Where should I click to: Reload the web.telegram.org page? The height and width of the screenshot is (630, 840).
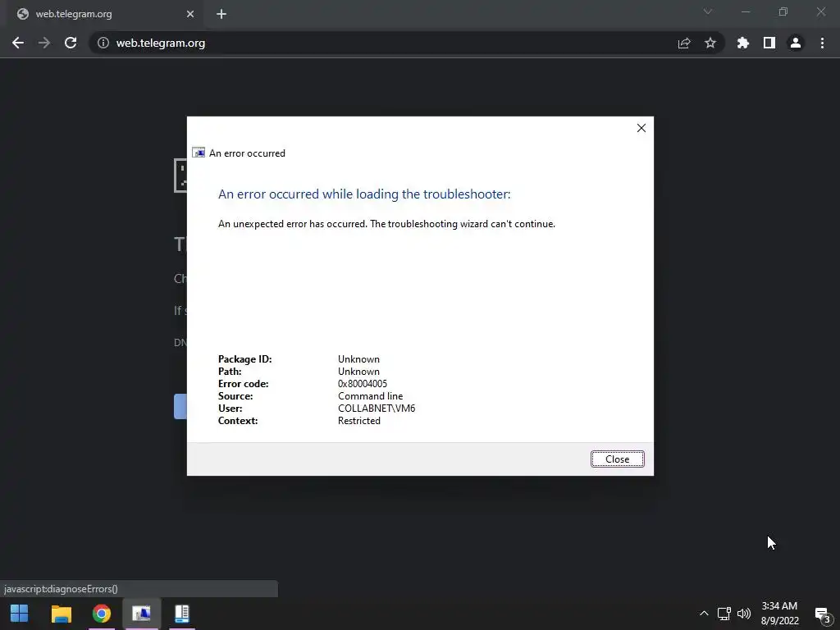pos(71,43)
